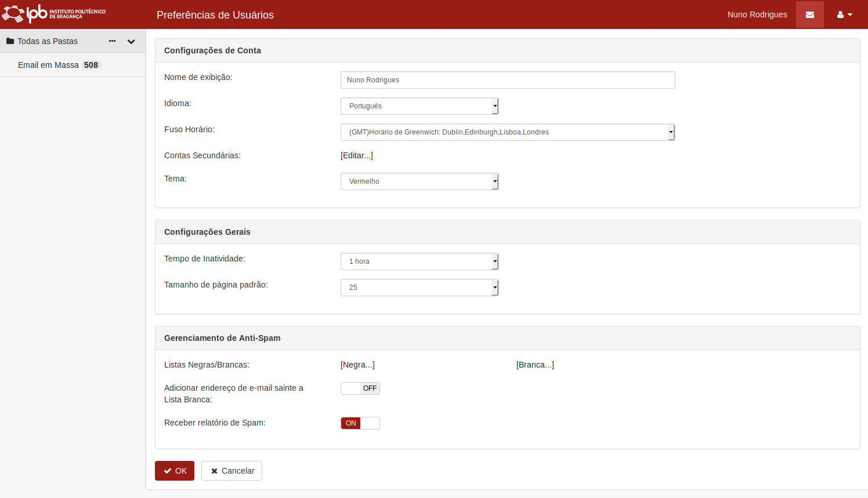Open the three-dots folder options menu
868x498 pixels.
(x=113, y=41)
